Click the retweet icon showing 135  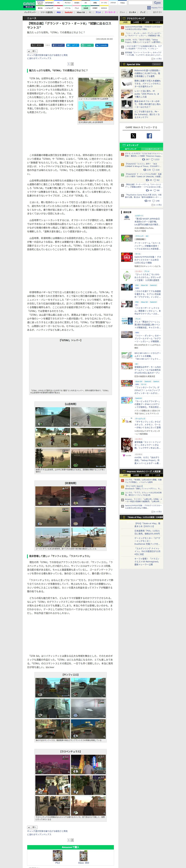[x=145, y=170]
